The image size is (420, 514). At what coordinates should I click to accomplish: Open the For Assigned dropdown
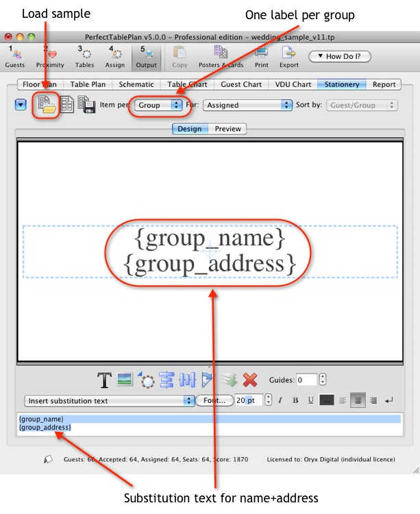pos(247,105)
